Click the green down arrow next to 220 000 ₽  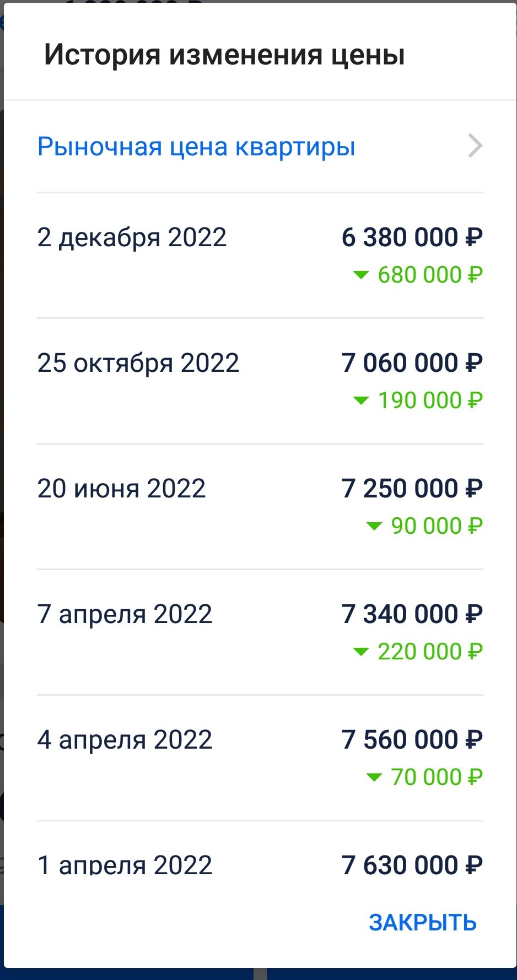[x=360, y=652]
